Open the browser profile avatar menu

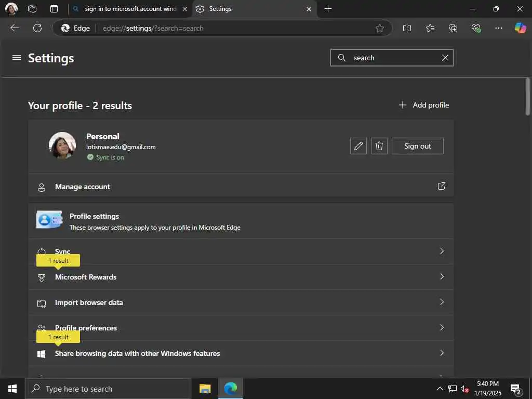(x=11, y=9)
